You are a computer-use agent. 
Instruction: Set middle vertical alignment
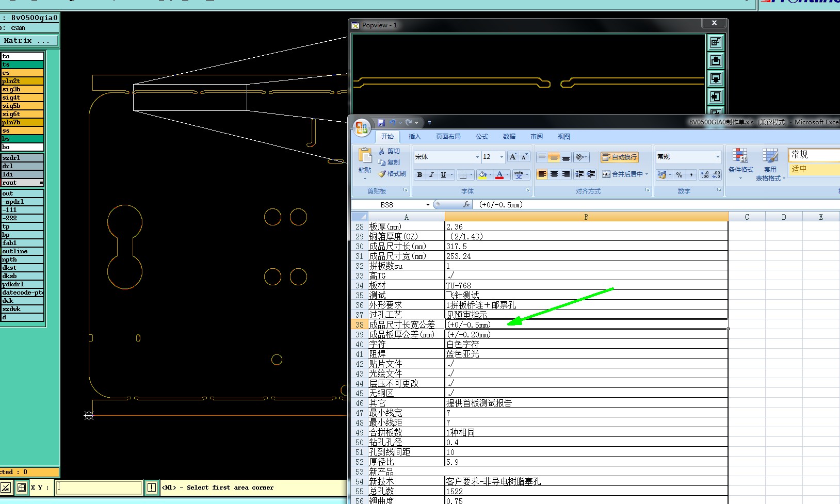click(554, 157)
